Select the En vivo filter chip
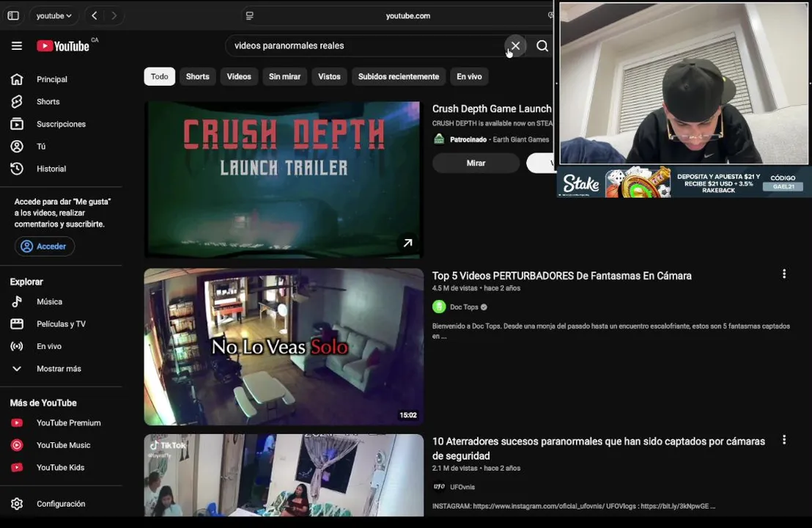The width and height of the screenshot is (812, 528). pos(469,76)
